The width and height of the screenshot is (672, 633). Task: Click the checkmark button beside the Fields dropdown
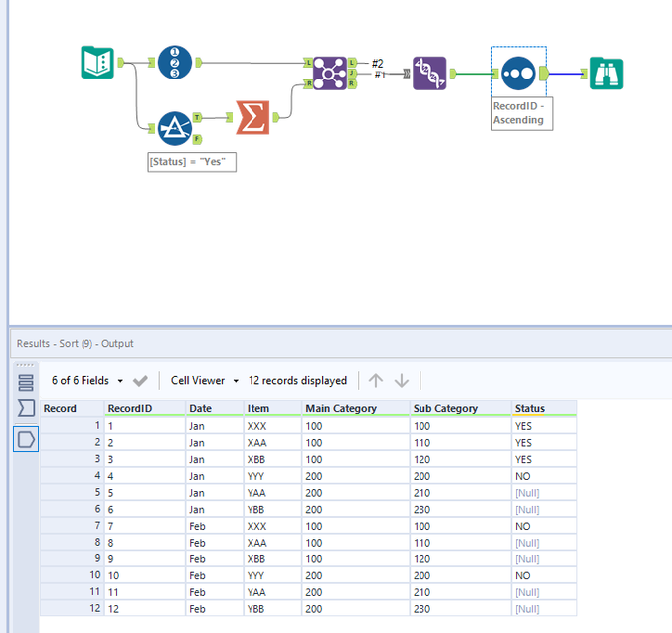pyautogui.click(x=141, y=381)
